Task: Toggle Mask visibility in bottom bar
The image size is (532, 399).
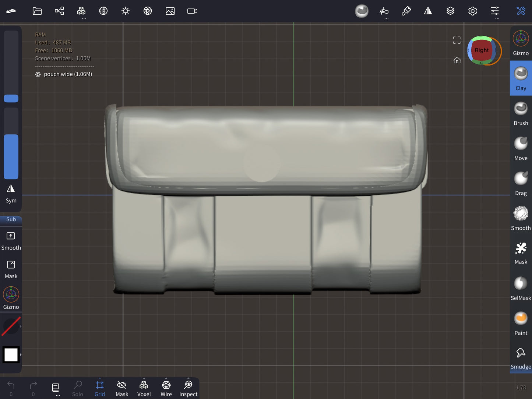Action: [122, 388]
